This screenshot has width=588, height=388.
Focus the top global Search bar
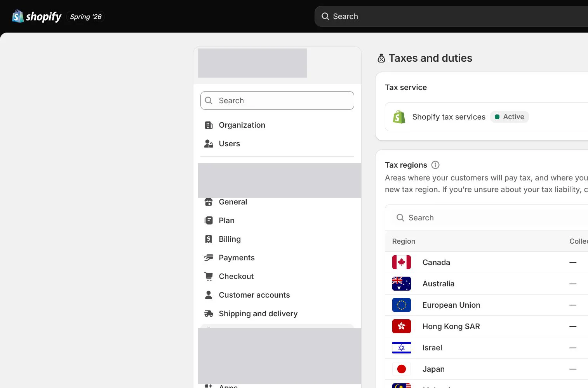(x=451, y=16)
